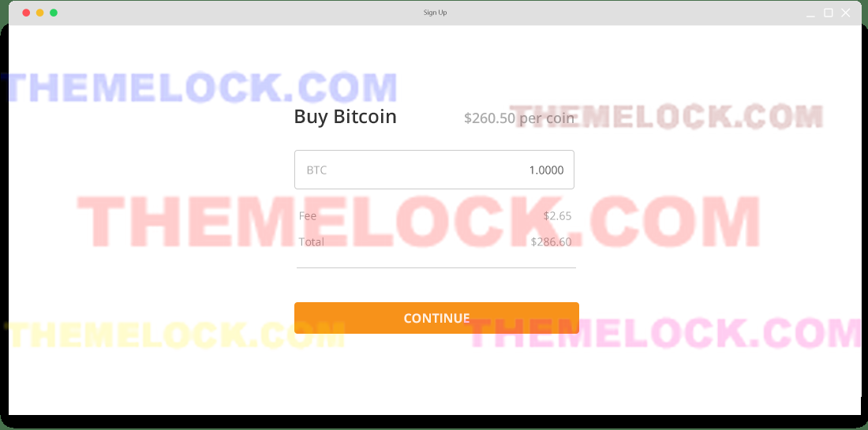Minimize window with the yellow dot
The image size is (868, 430).
click(x=40, y=13)
